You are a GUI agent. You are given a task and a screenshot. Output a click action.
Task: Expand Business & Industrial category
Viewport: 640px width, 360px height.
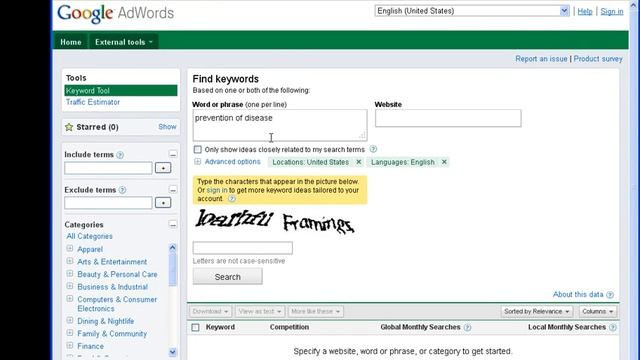pyautogui.click(x=70, y=286)
